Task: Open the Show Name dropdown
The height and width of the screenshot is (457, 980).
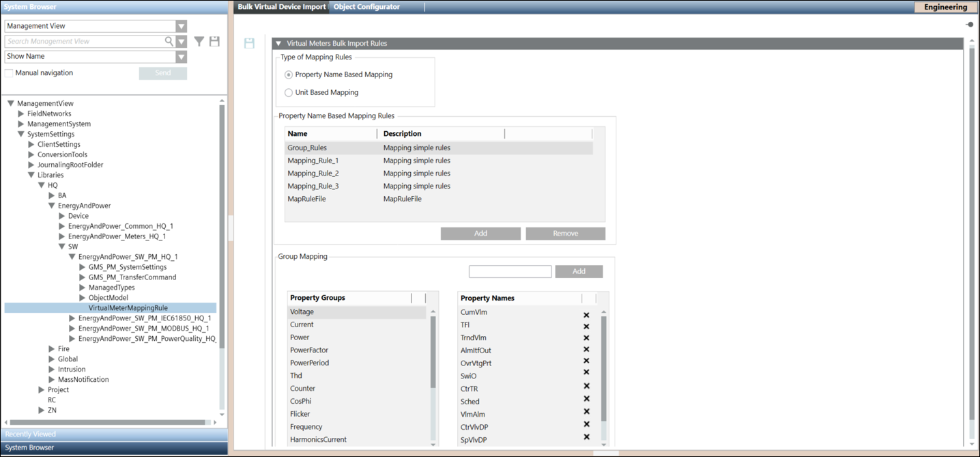Action: pos(181,57)
